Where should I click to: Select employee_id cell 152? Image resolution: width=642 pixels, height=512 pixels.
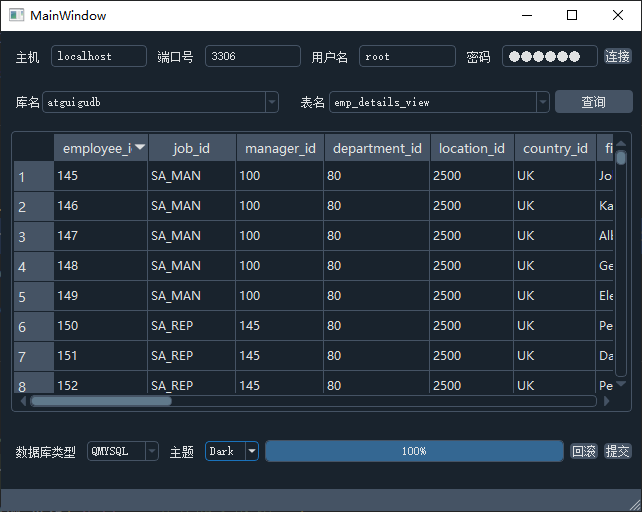[101, 383]
